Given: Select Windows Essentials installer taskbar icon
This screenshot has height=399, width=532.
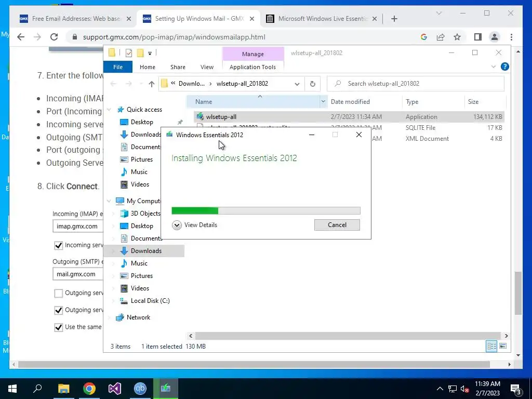Looking at the screenshot, I should (x=166, y=389).
